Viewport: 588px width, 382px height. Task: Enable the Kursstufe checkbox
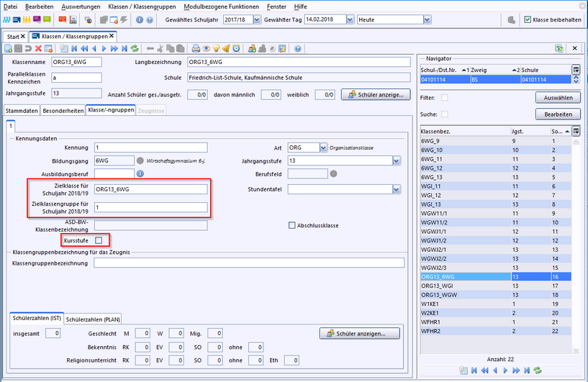[99, 240]
